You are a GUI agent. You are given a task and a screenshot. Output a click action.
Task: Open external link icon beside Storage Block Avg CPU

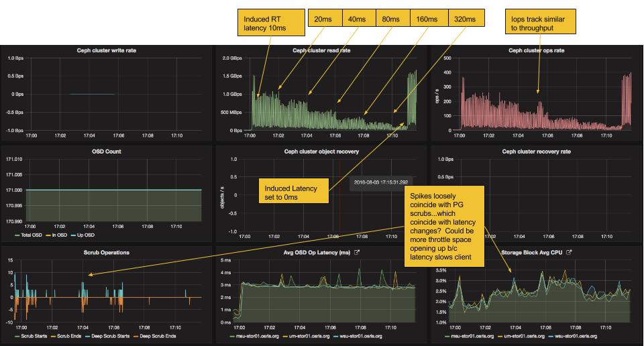tap(570, 253)
